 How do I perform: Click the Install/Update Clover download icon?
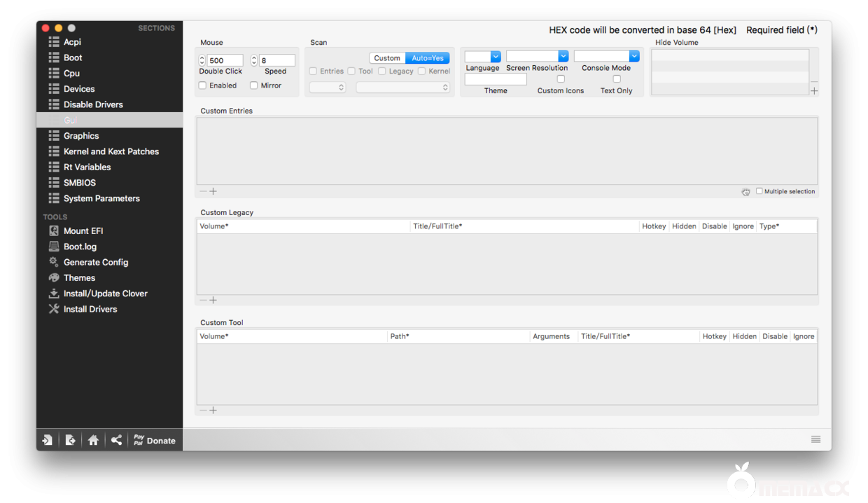pyautogui.click(x=54, y=294)
